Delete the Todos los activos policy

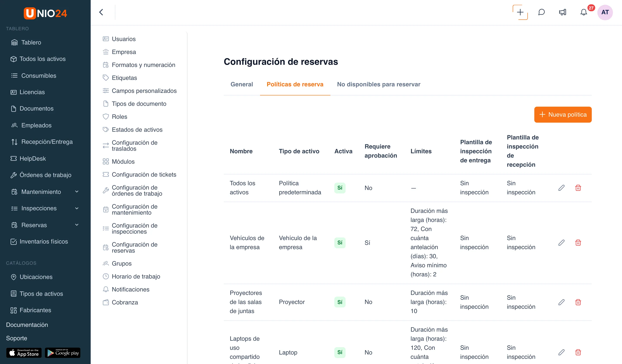(578, 188)
